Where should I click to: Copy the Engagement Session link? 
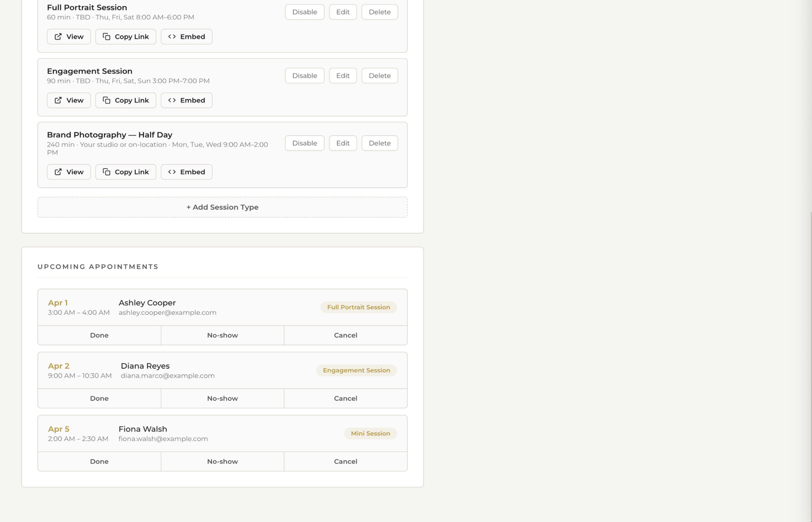click(125, 100)
